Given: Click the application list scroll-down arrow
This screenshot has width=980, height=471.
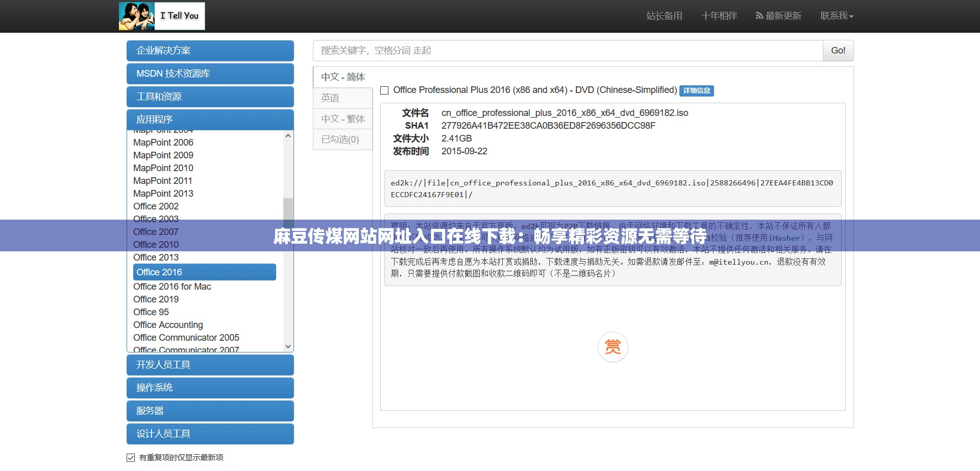Looking at the screenshot, I should click(288, 346).
